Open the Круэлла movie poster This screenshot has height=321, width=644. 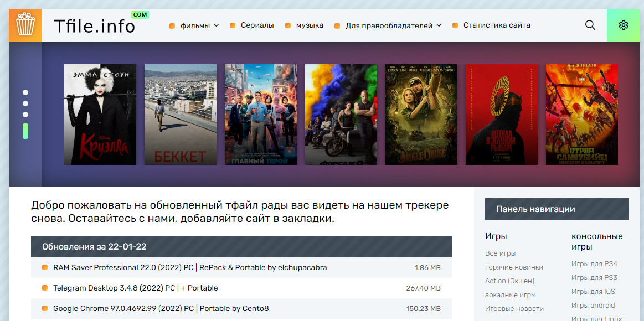[100, 115]
